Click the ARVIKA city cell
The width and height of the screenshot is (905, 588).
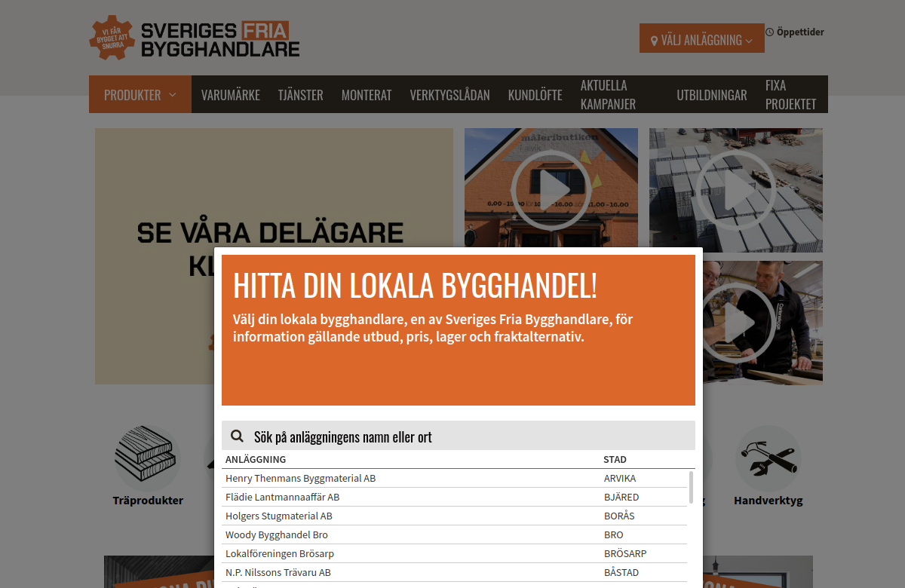(x=620, y=478)
